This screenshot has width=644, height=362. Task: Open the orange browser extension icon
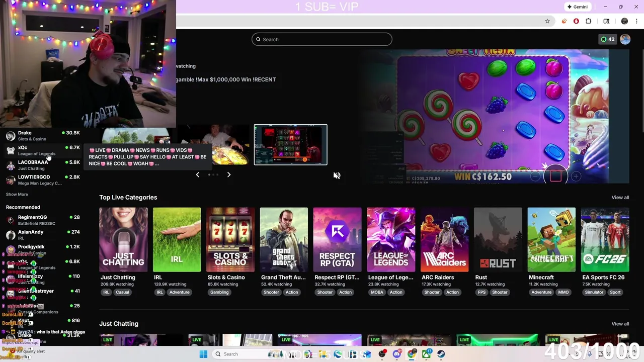pos(565,21)
